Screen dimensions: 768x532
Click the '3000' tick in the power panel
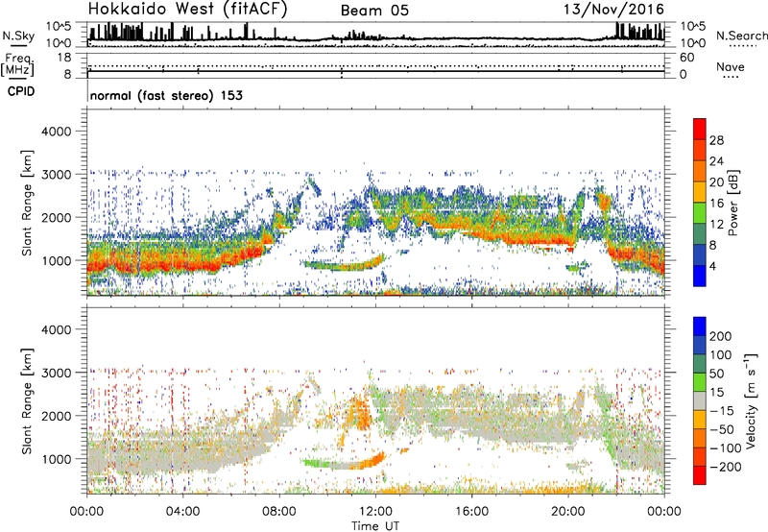57,175
